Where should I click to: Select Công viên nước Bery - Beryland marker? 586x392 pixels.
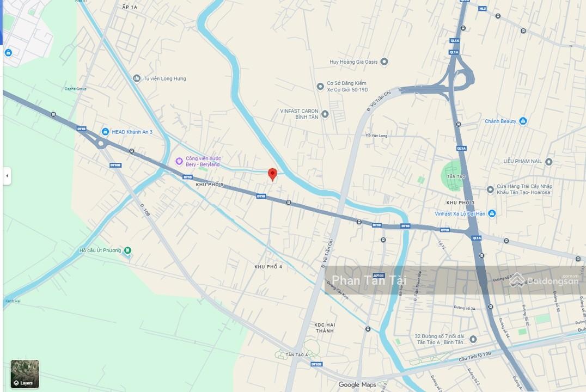pos(179,161)
